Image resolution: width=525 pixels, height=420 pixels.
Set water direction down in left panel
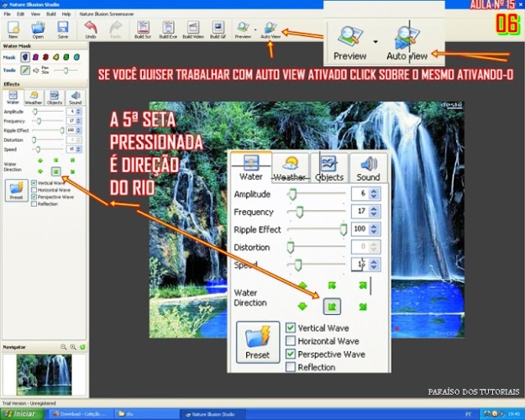coord(40,171)
